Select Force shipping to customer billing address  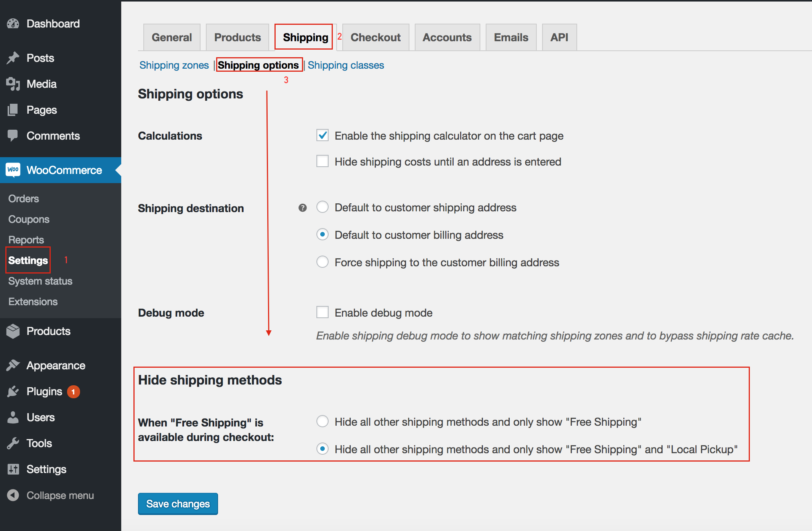tap(323, 262)
